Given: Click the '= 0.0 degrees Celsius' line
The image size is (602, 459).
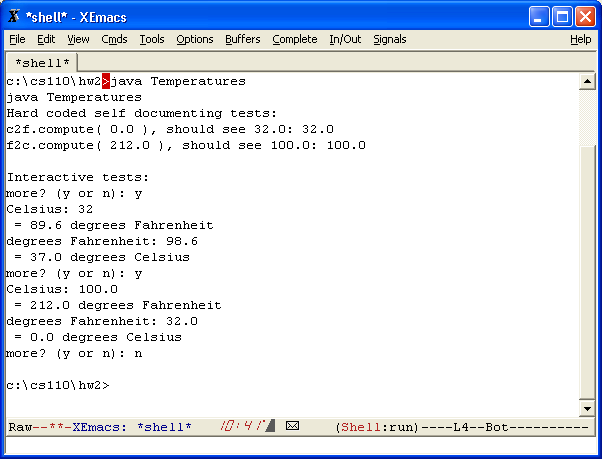Looking at the screenshot, I should click(98, 337).
